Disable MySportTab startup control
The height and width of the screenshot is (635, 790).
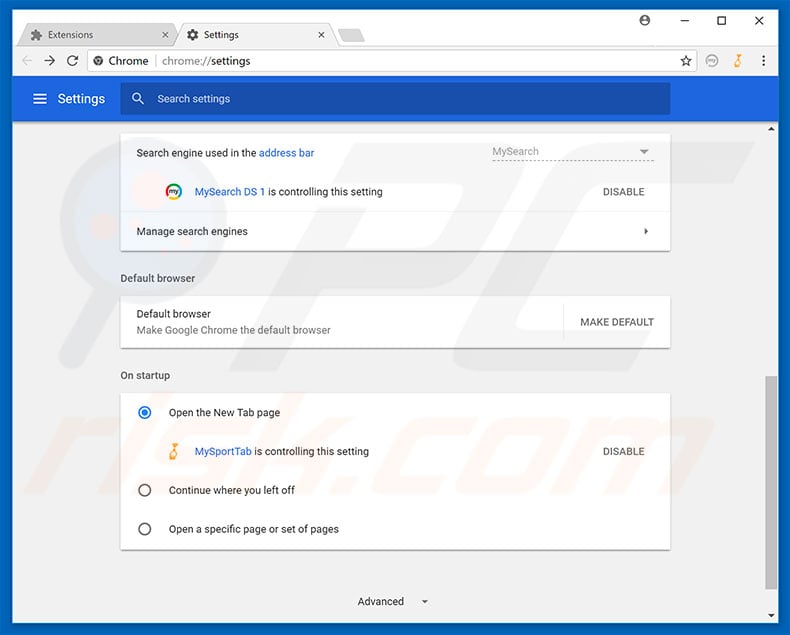[x=623, y=452]
